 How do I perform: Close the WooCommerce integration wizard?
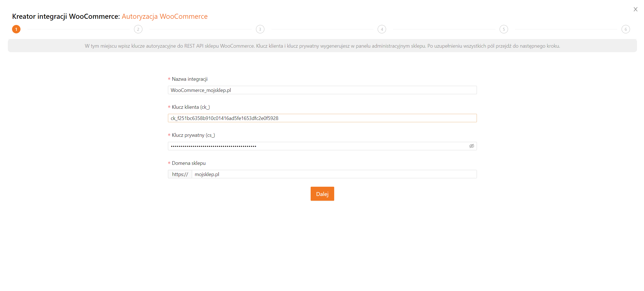tap(635, 9)
